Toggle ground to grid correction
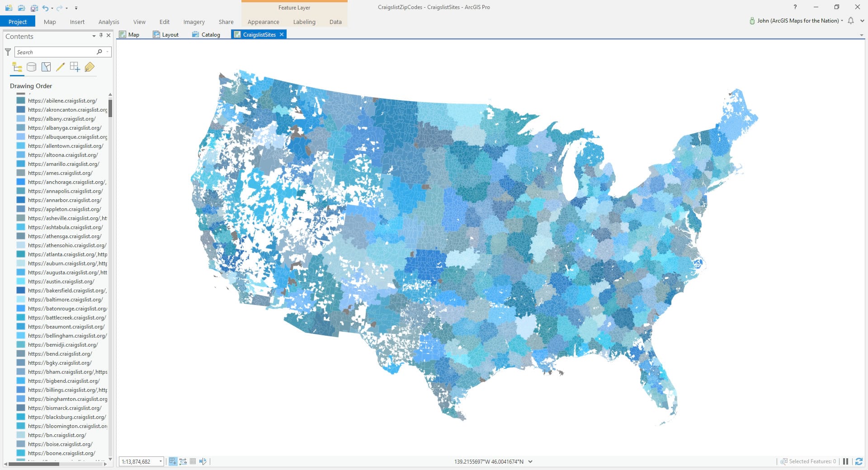This screenshot has height=470, width=868. (203, 461)
